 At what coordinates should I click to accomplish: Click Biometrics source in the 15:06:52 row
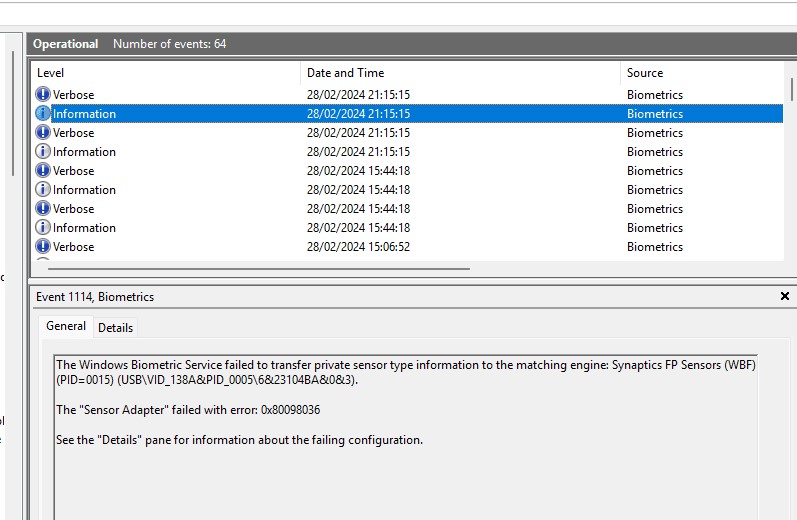[x=655, y=247]
